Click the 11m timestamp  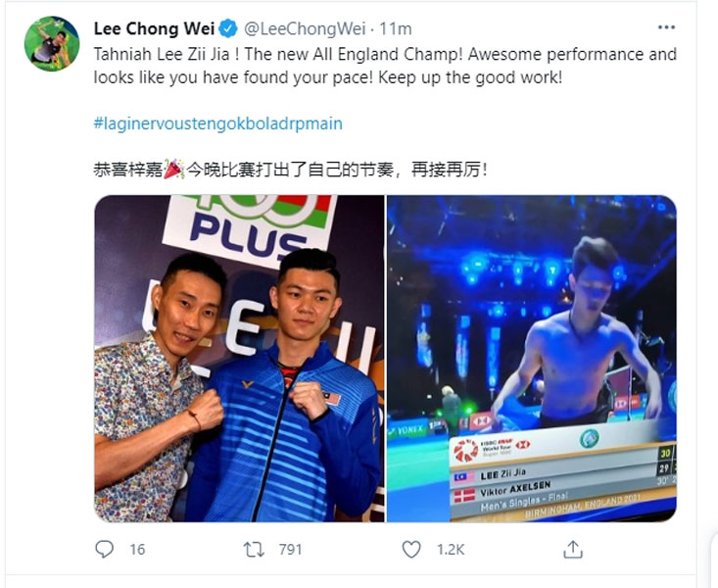click(x=395, y=28)
